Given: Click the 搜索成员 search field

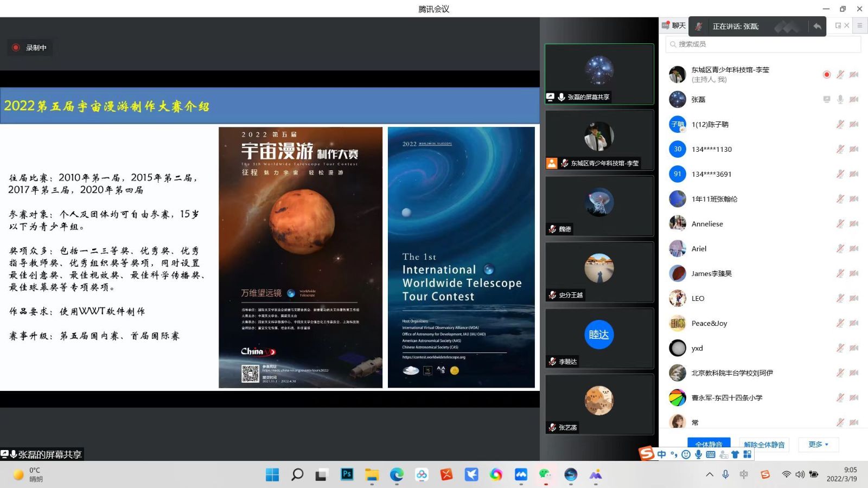Looking at the screenshot, I should tap(763, 44).
